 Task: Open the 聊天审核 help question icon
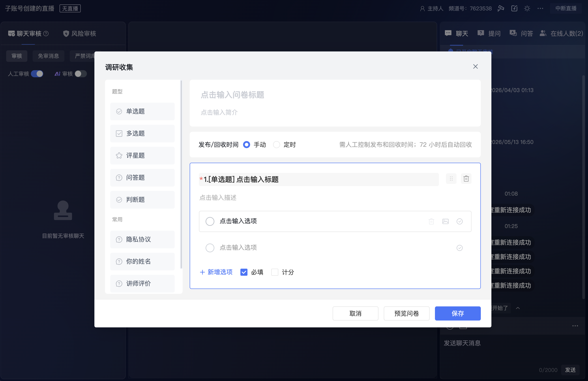pyautogui.click(x=46, y=33)
